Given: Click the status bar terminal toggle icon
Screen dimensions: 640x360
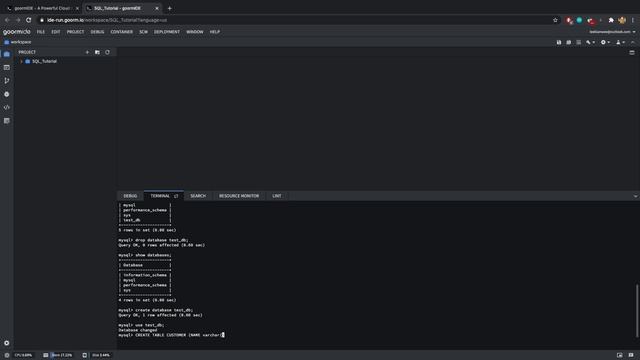Looking at the screenshot, I should (x=620, y=355).
